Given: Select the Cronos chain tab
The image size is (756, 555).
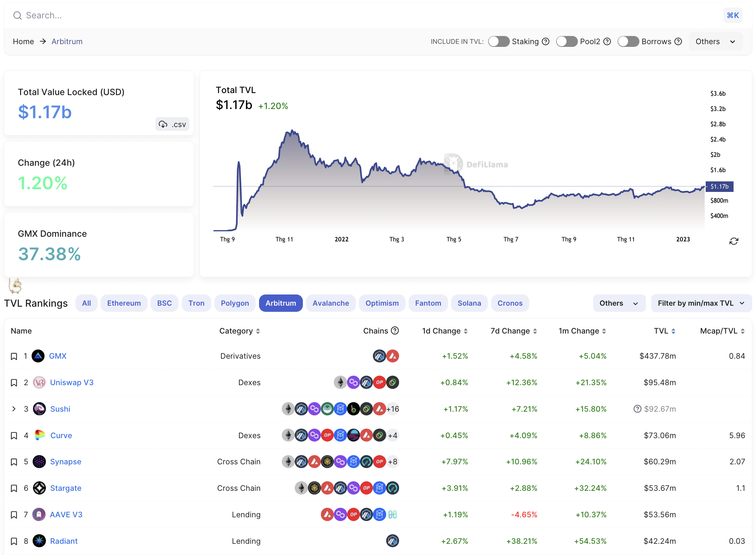Looking at the screenshot, I should pos(510,303).
